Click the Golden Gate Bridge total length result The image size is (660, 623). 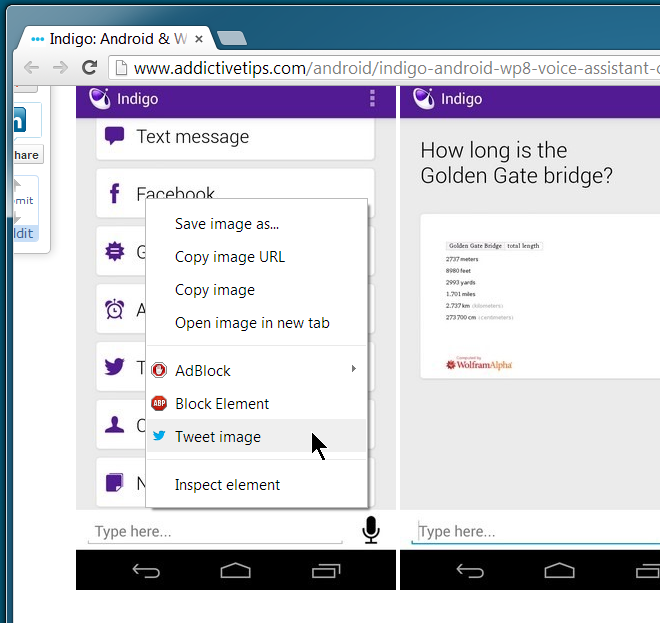pyautogui.click(x=494, y=246)
